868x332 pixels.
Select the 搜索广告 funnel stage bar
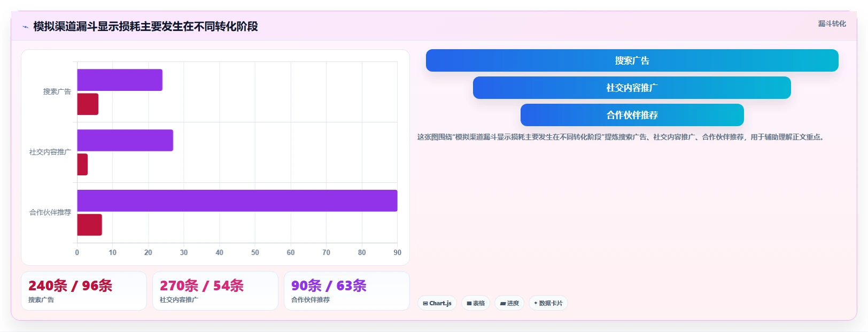coord(632,60)
